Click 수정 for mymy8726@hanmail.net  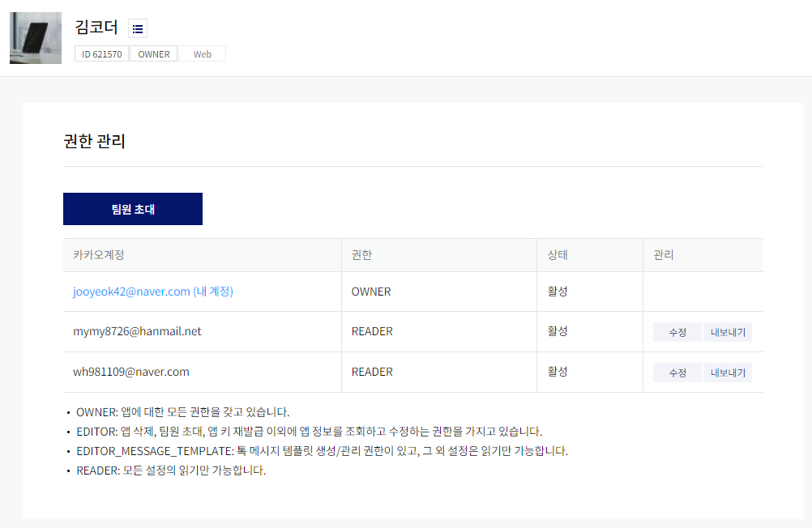click(x=677, y=332)
